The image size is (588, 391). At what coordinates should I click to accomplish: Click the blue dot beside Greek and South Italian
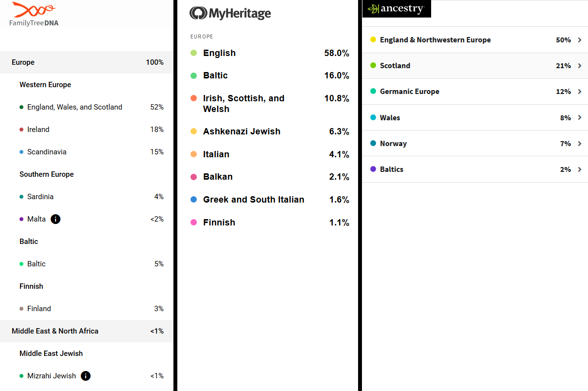coord(194,200)
